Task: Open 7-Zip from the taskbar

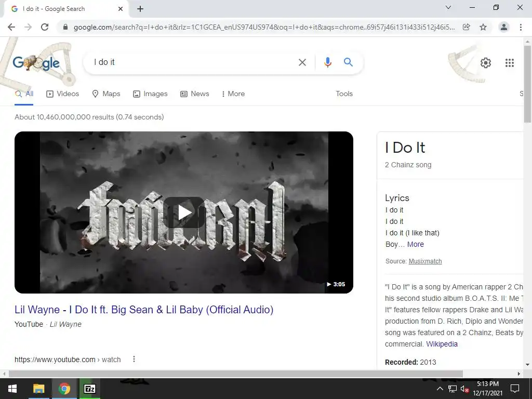Action: pyautogui.click(x=89, y=389)
